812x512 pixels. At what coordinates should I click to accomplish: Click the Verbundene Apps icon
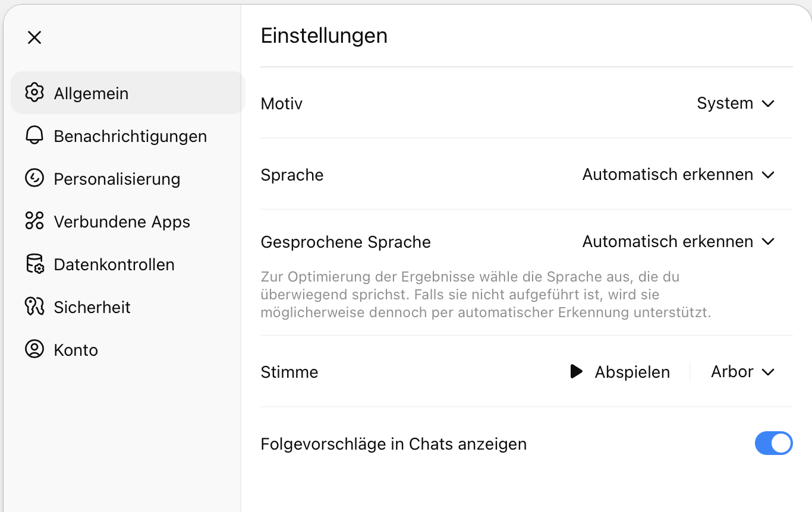click(34, 221)
